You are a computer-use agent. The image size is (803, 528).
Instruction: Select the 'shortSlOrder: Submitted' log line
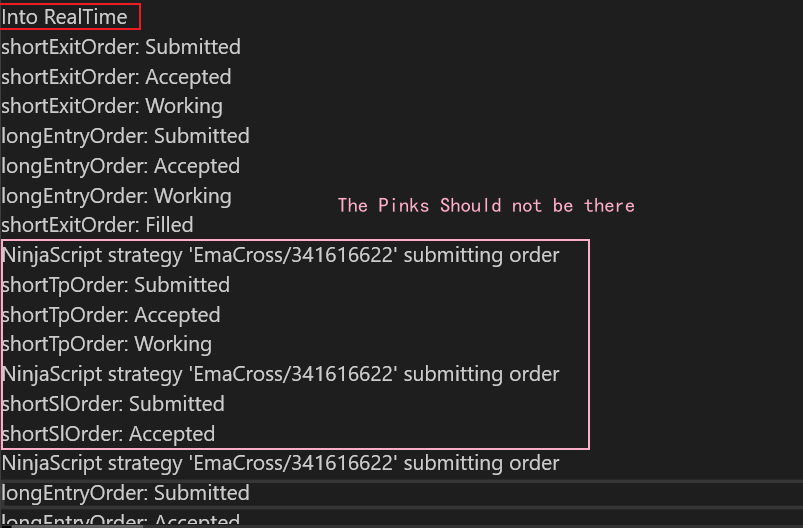coord(113,404)
